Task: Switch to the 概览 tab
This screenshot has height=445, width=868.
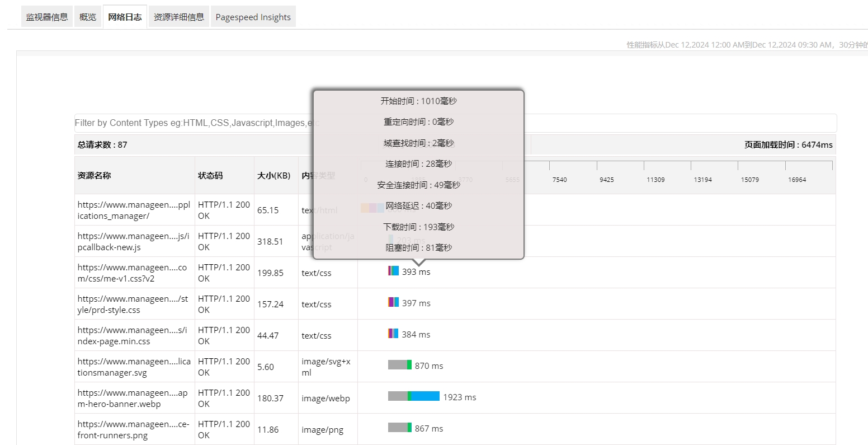Action: [x=88, y=17]
